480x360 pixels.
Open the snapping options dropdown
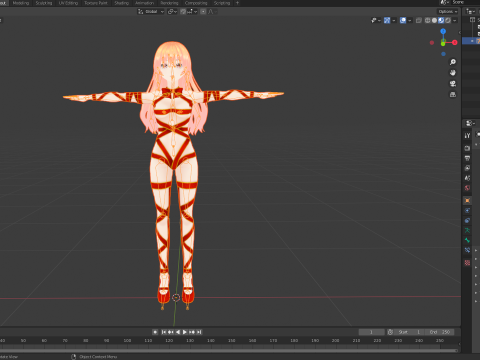pyautogui.click(x=192, y=12)
